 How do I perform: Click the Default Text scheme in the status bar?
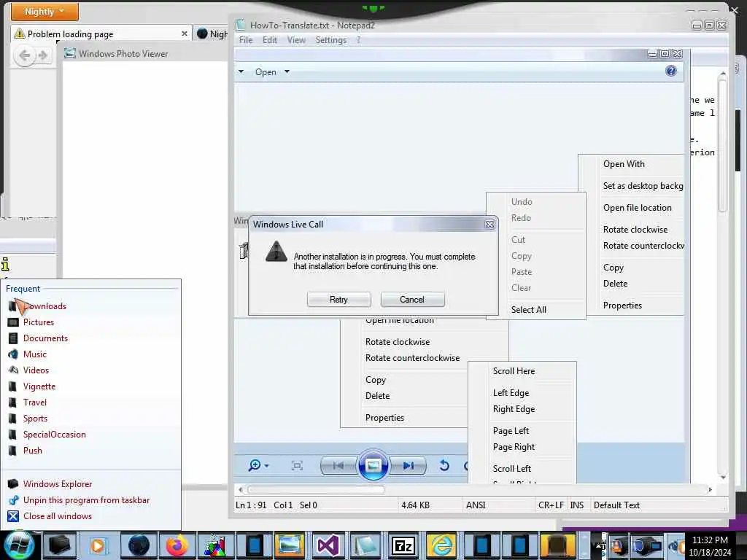[x=616, y=505]
